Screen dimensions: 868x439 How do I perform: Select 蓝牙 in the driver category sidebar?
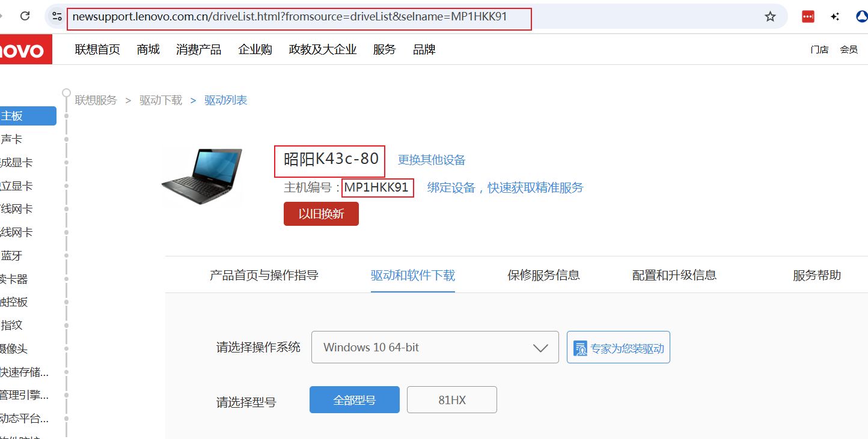tap(11, 256)
